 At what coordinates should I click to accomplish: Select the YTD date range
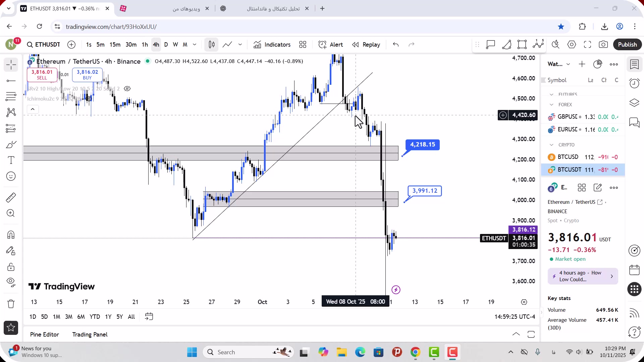[x=95, y=317]
